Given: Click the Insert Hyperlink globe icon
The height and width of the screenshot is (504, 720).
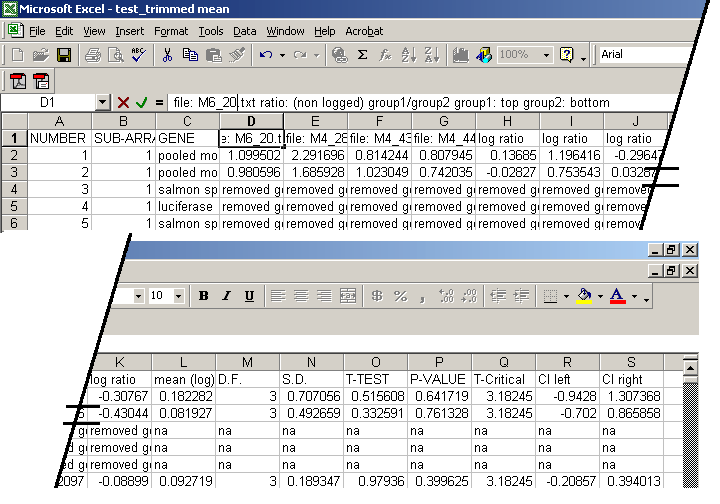Looking at the screenshot, I should [x=340, y=55].
